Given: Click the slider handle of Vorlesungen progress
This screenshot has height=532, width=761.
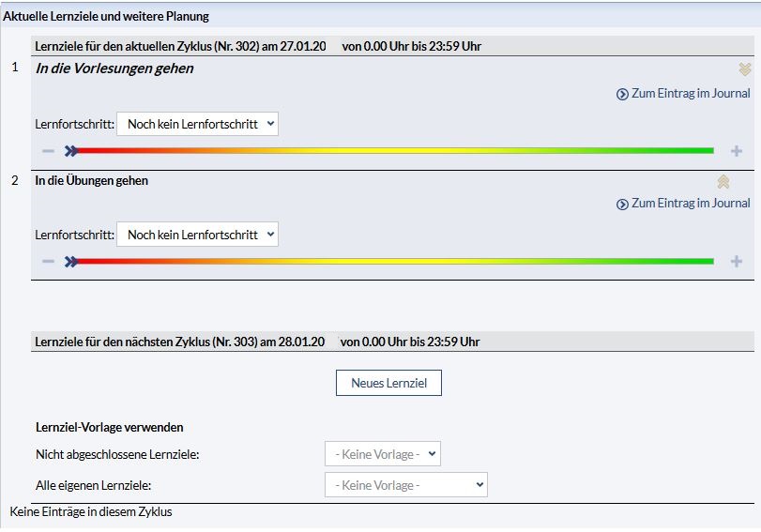Looking at the screenshot, I should tap(71, 151).
